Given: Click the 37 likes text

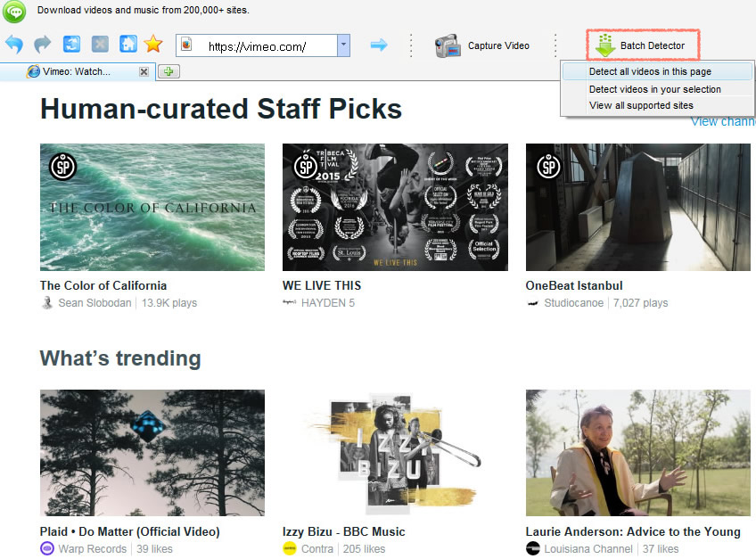Looking at the screenshot, I should click(661, 549).
